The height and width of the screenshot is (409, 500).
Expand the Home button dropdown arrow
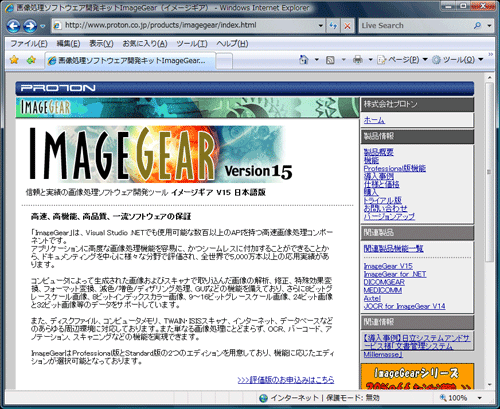(x=317, y=60)
